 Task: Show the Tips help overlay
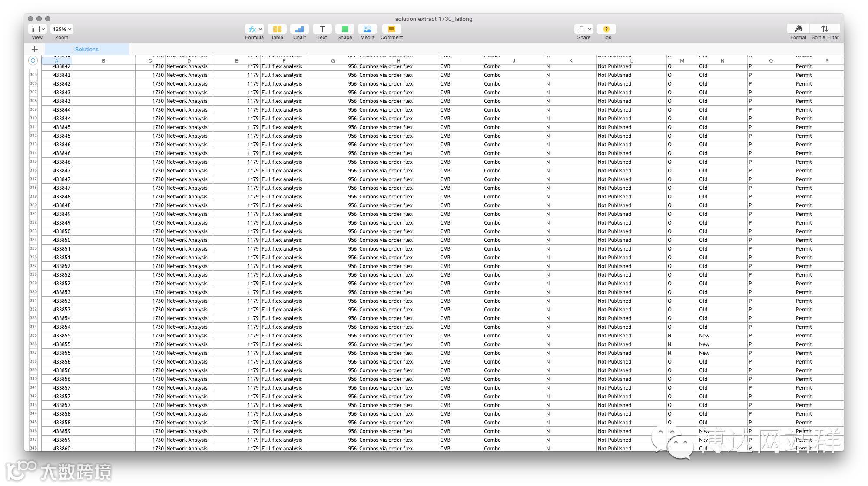point(606,29)
